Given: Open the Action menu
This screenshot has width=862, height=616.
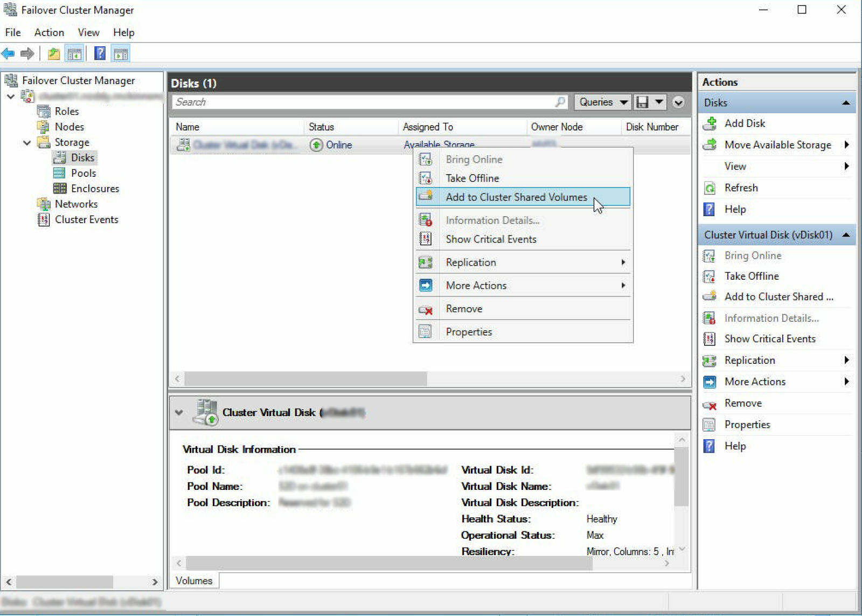Looking at the screenshot, I should point(48,32).
